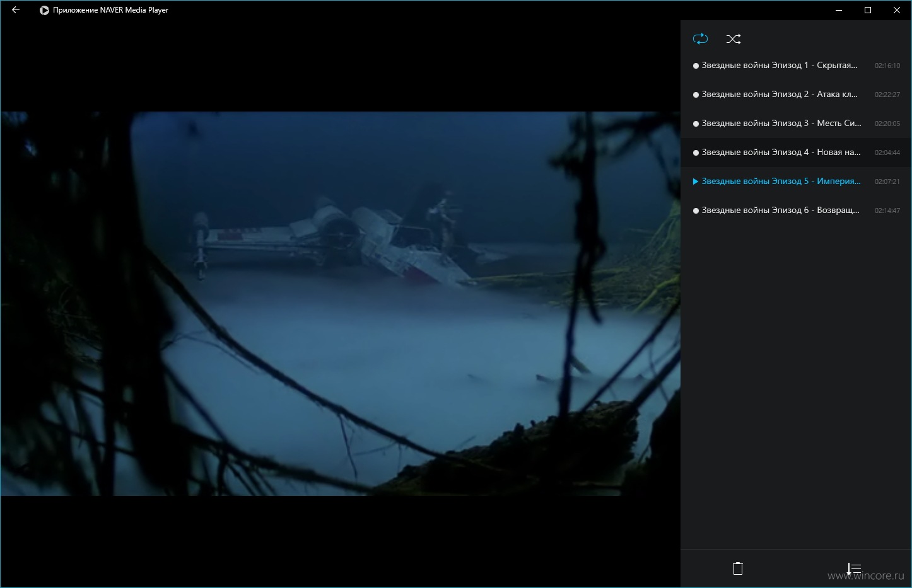Image resolution: width=912 pixels, height=588 pixels.
Task: Click duration 02:04:44 of Episode 4
Action: point(887,153)
